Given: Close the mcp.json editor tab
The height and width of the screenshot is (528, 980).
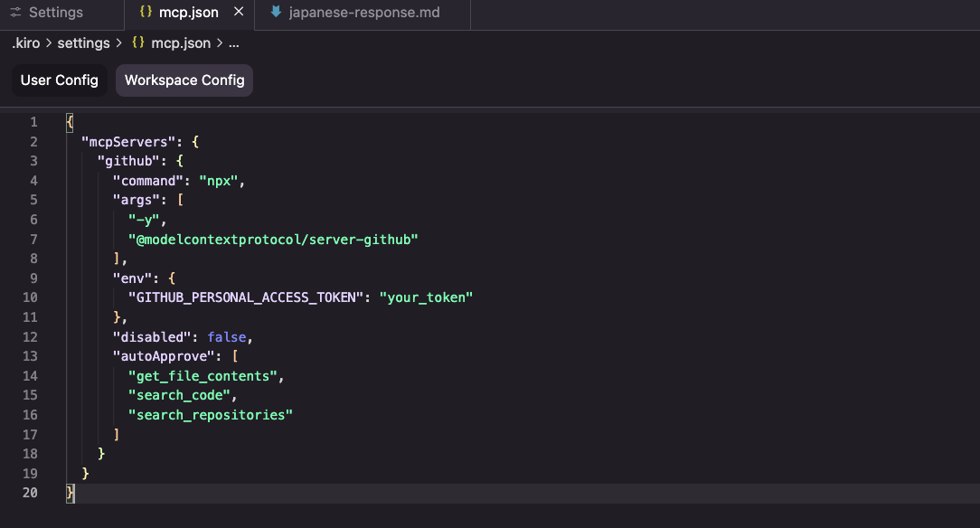Looking at the screenshot, I should 239,13.
